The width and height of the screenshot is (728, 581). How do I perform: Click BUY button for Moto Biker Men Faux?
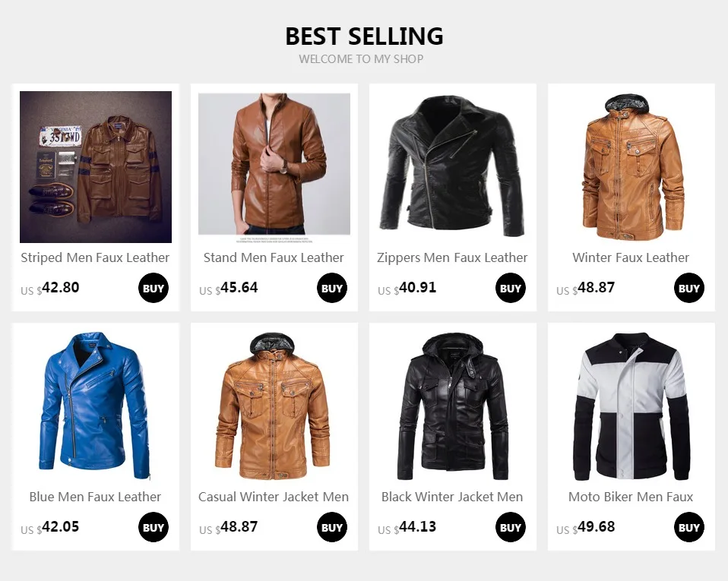(x=689, y=527)
